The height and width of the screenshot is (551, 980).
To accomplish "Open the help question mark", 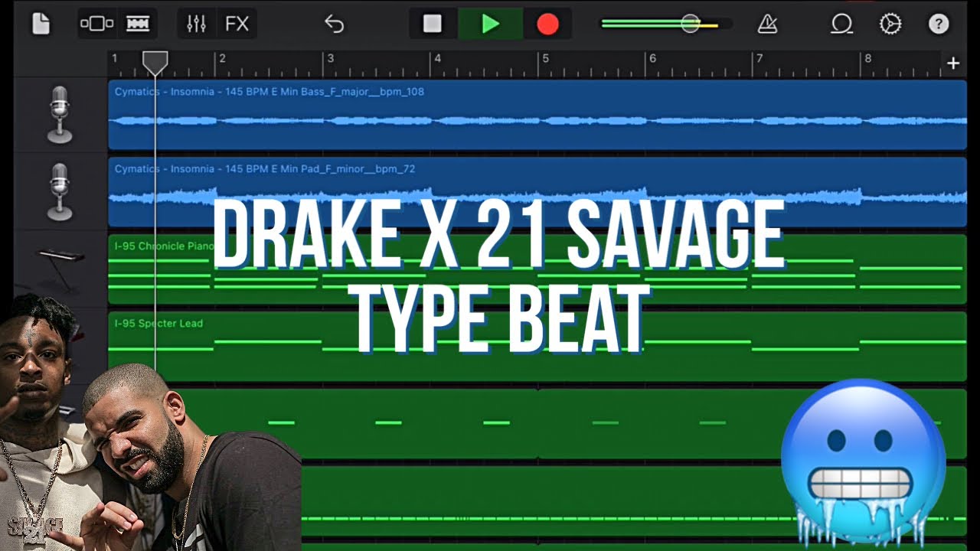I will tap(939, 24).
